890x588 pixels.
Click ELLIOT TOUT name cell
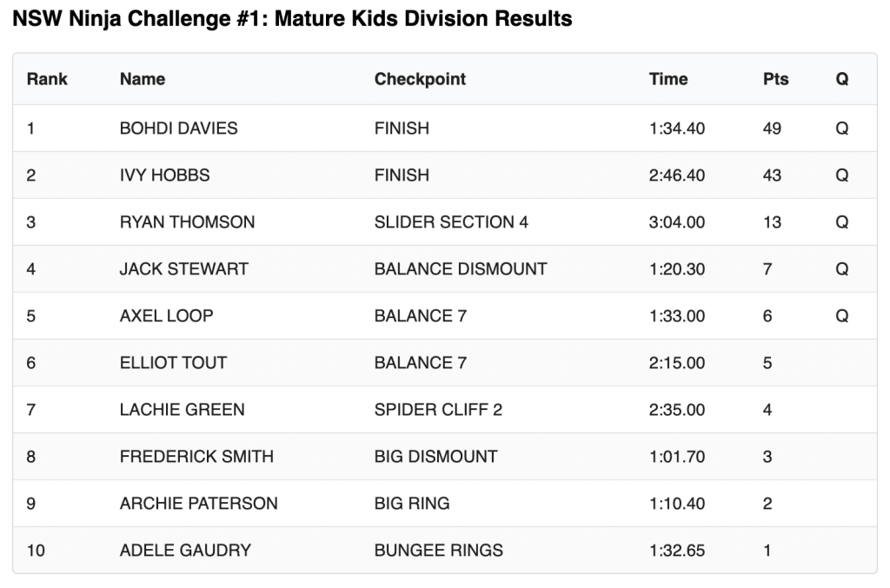(x=173, y=363)
